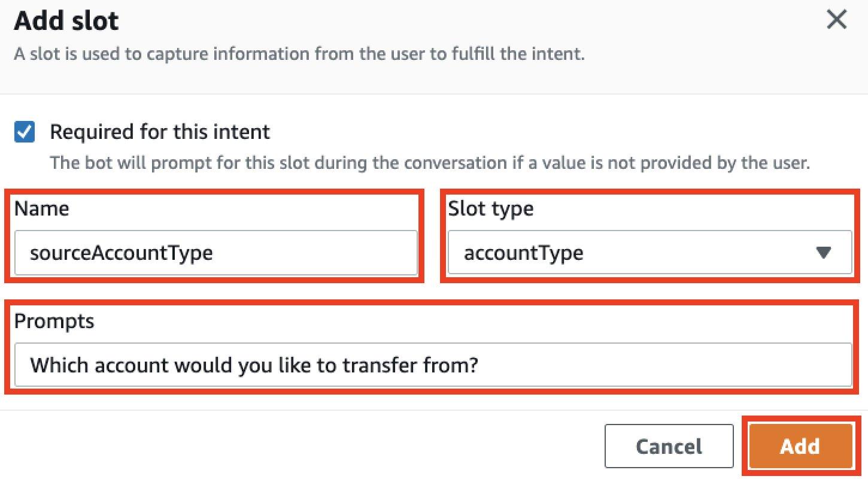Expand the Slot type dropdown arrow
Image resolution: width=868 pixels, height=479 pixels.
pyautogui.click(x=824, y=253)
